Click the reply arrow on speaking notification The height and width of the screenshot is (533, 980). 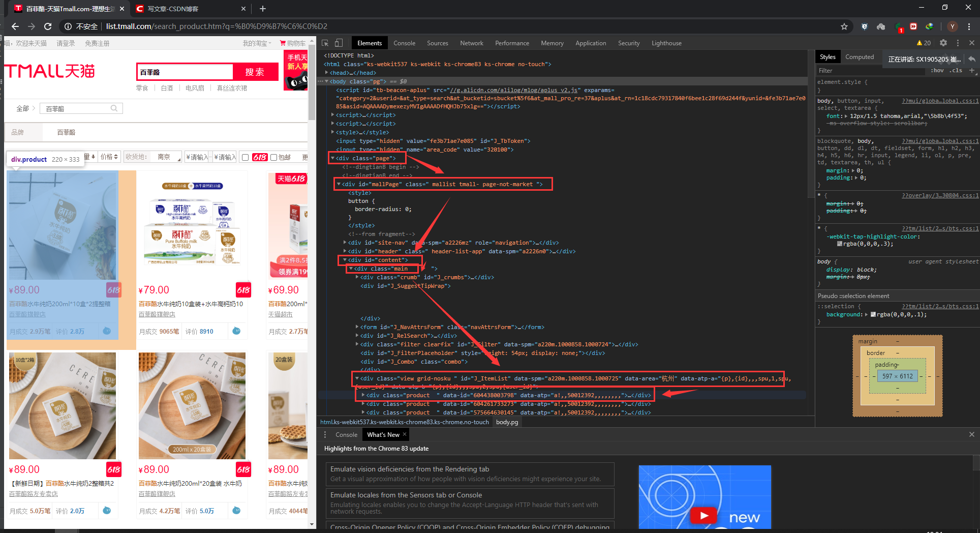click(x=971, y=59)
